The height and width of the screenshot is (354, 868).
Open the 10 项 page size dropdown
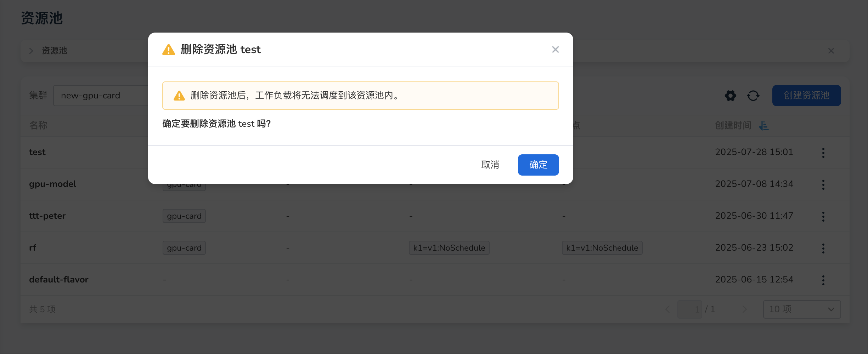[x=802, y=309]
